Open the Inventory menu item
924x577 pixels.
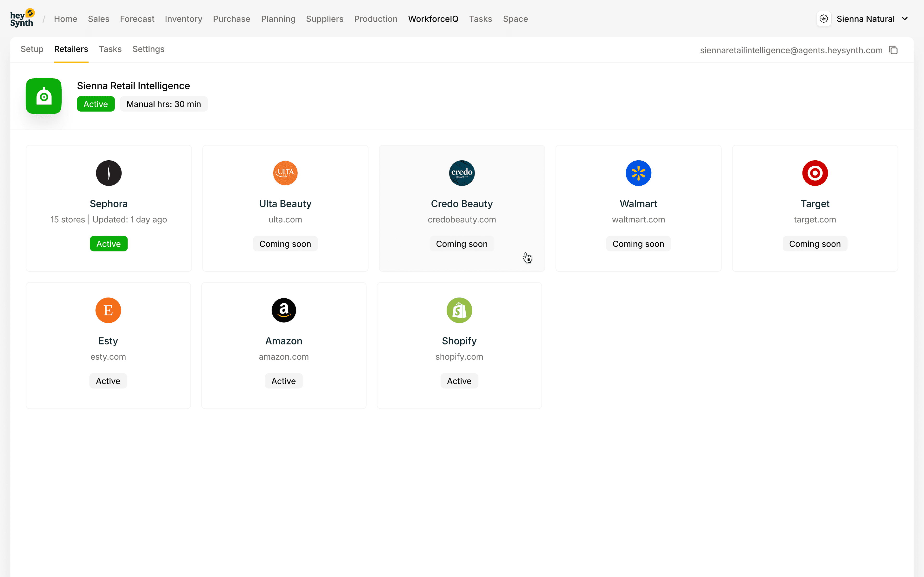pos(183,19)
